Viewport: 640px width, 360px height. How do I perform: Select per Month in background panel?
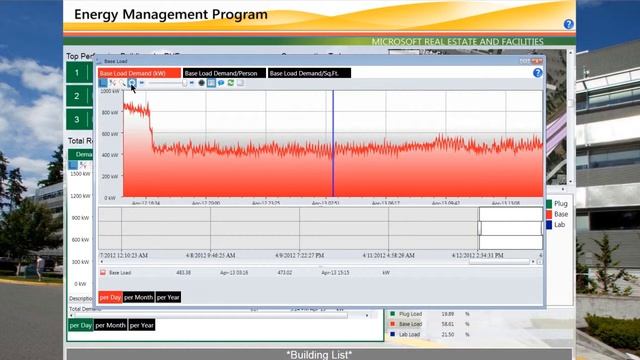(110, 325)
